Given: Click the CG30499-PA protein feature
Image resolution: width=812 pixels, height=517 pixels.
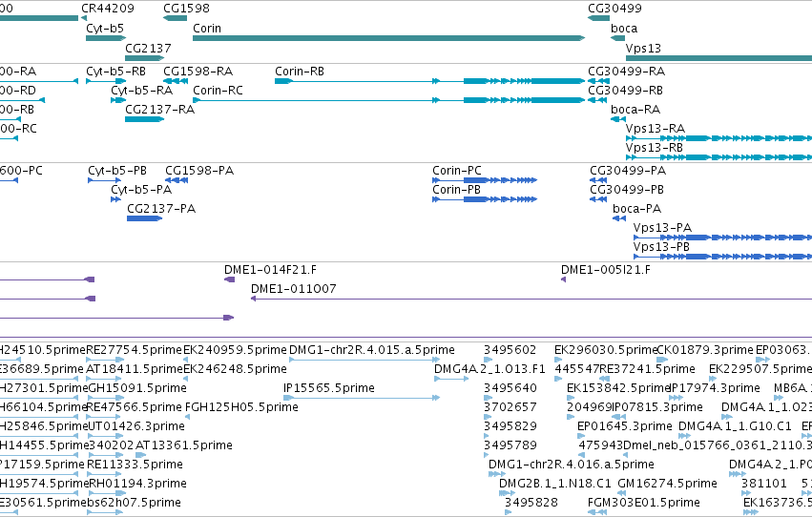Looking at the screenshot, I should click(598, 180).
